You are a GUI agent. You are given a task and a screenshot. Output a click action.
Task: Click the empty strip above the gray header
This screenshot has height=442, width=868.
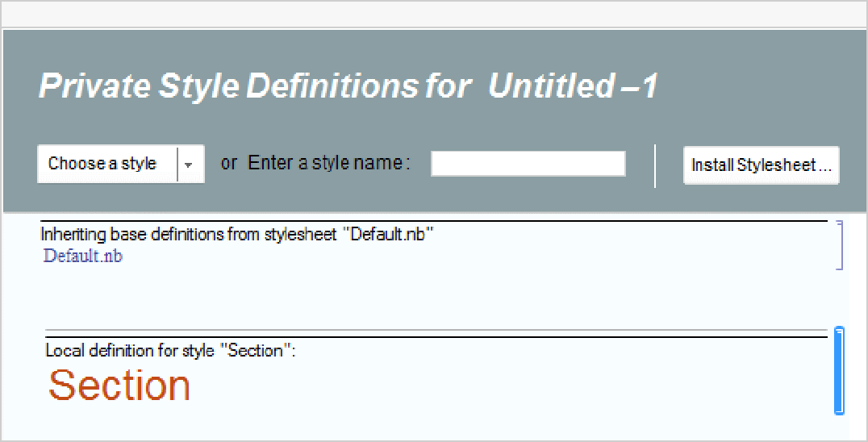(x=434, y=15)
